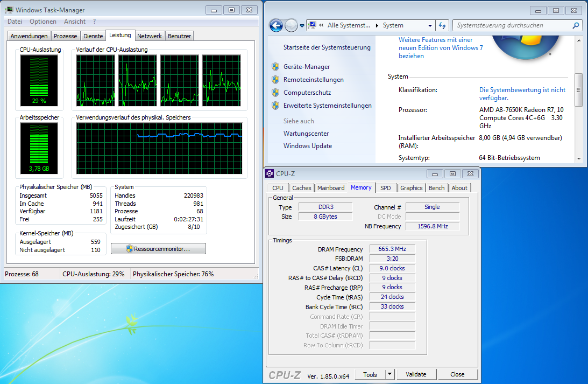The height and width of the screenshot is (384, 588).
Task: Open the Graphics tab in CPU-Z
Action: click(412, 188)
